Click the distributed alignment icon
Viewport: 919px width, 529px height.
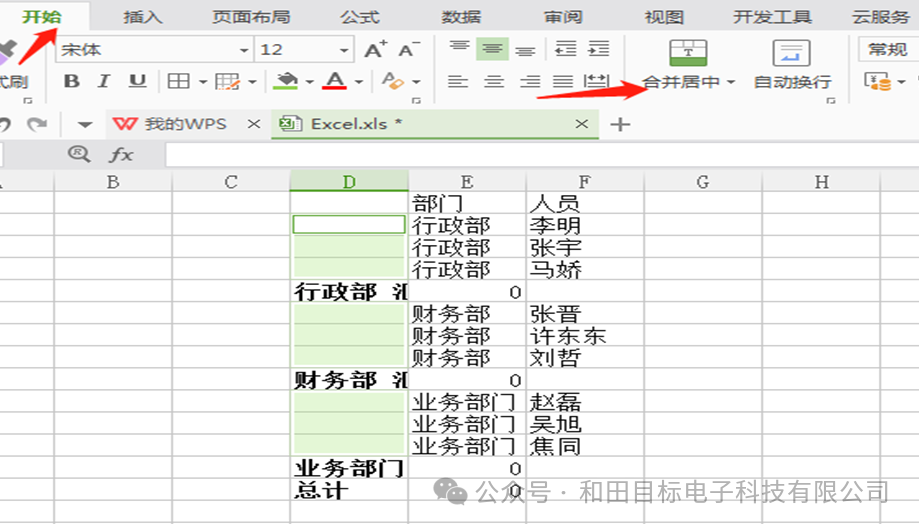597,81
